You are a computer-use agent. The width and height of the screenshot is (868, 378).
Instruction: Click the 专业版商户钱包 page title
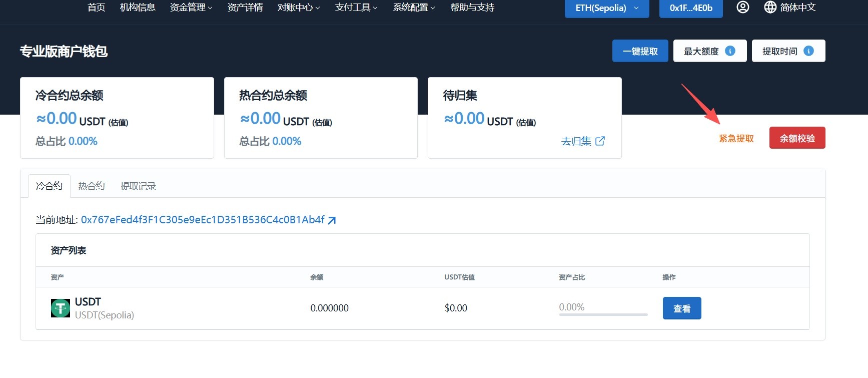[x=64, y=51]
